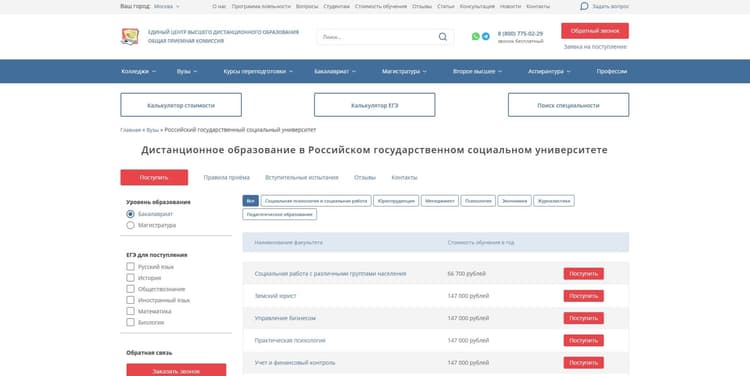Screen dimensions: 750x376
Task: Open the city dropdown showing Москва
Action: pyautogui.click(x=166, y=6)
